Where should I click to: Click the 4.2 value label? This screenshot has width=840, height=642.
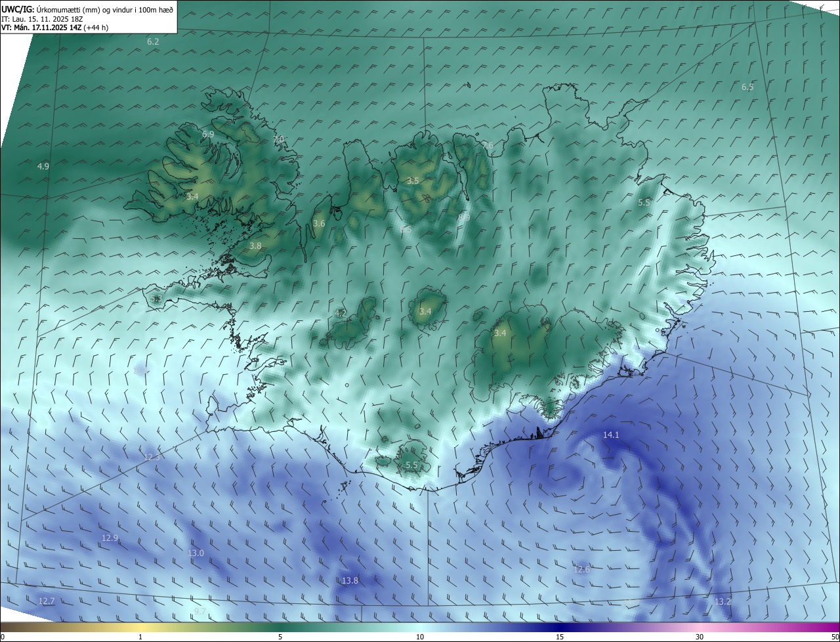tap(340, 314)
